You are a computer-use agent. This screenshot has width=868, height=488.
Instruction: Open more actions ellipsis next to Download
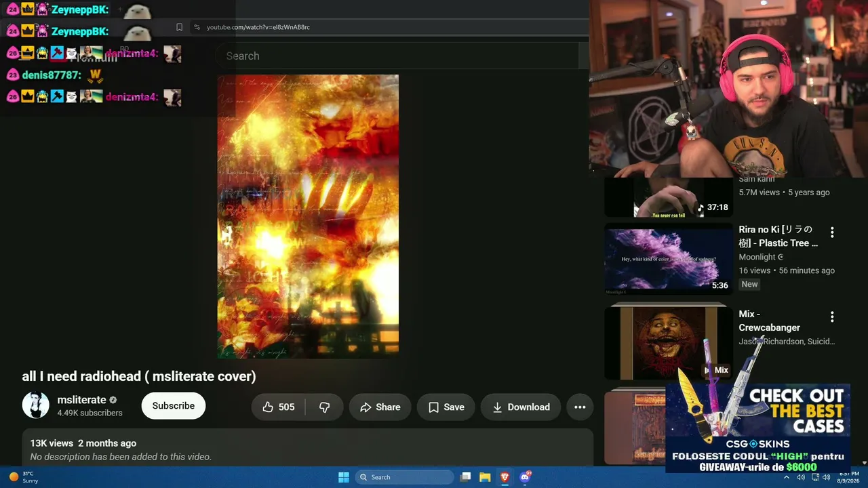pos(580,407)
